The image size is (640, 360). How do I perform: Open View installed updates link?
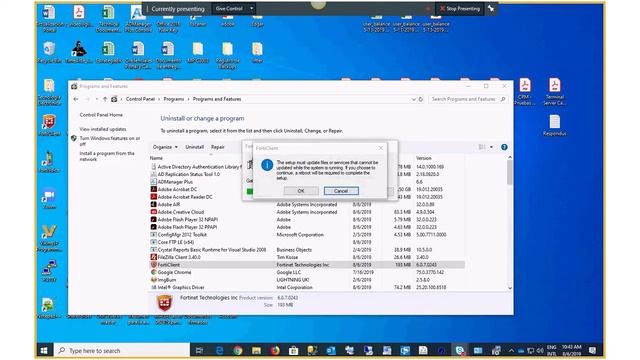[x=103, y=129]
